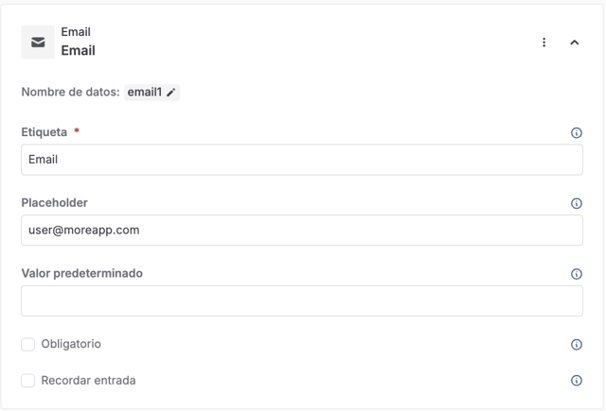Show info for Recordar entrada option
Screen dimensions: 606x411
pos(576,381)
